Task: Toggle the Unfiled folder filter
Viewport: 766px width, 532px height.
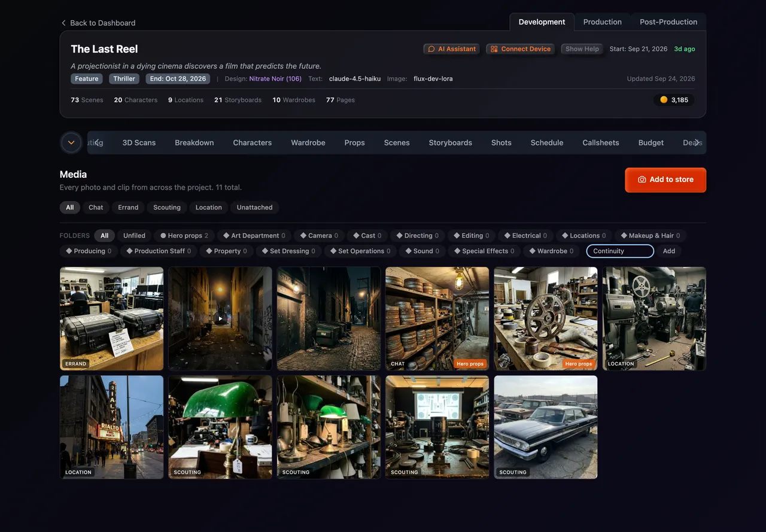Action: pyautogui.click(x=134, y=236)
